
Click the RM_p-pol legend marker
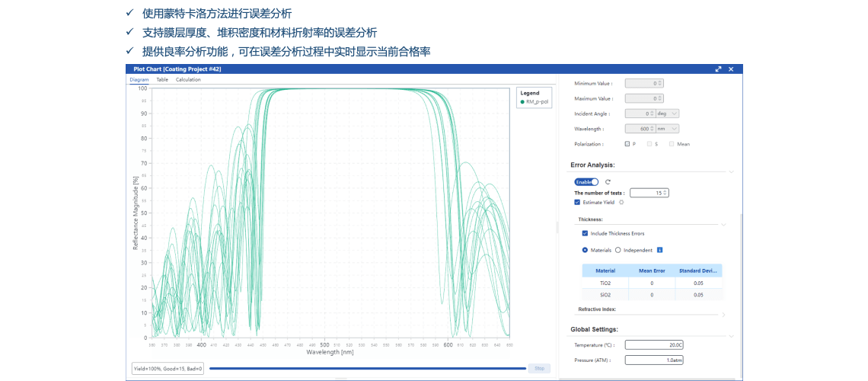[x=522, y=101]
